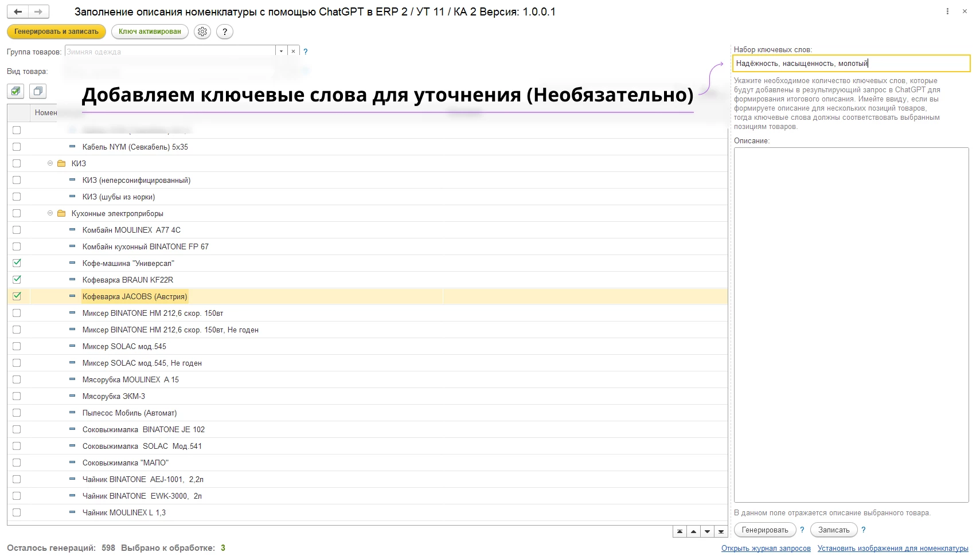
Task: Open the Открыть журнал запросов link
Action: [x=766, y=549]
